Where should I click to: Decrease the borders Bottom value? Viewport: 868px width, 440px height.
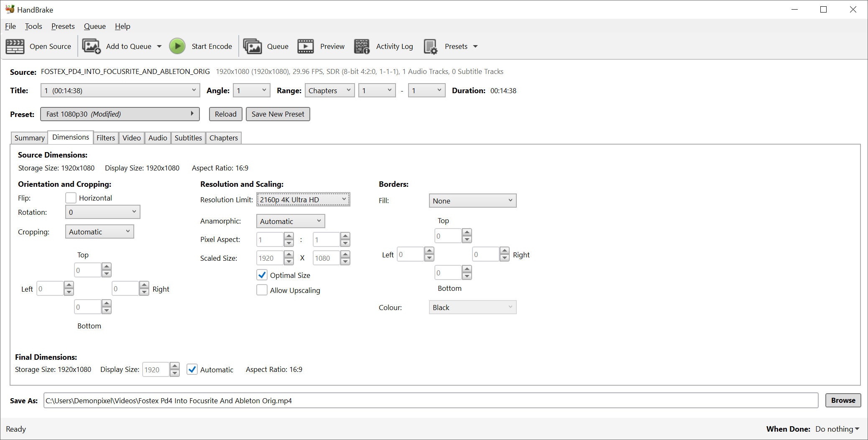tap(467, 276)
